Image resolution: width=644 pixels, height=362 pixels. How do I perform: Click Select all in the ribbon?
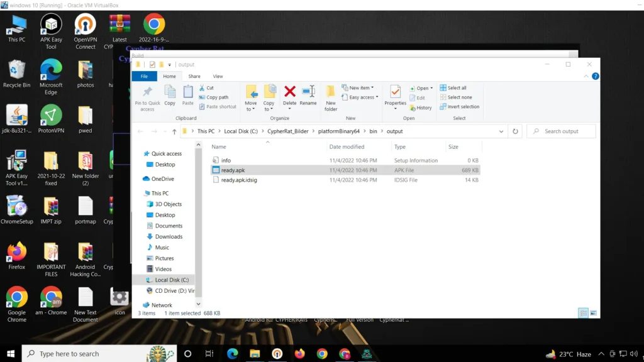tap(453, 88)
